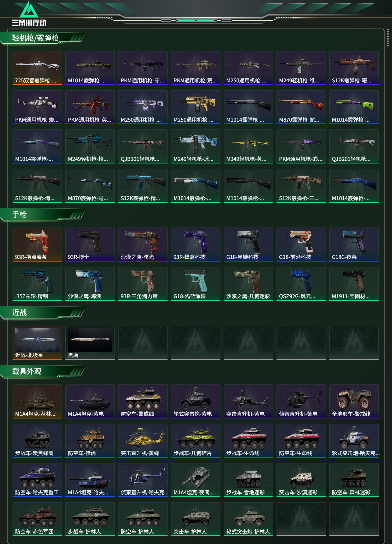The height and width of the screenshot is (544, 392).
Task: Choose the .357左轮-精钢 revolver
Action: pos(37,284)
